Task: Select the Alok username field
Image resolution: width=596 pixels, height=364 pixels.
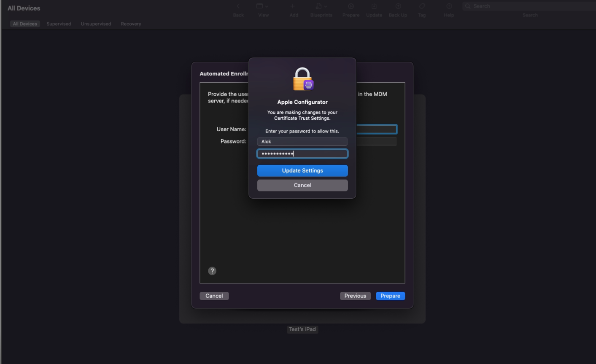Action: pyautogui.click(x=302, y=142)
